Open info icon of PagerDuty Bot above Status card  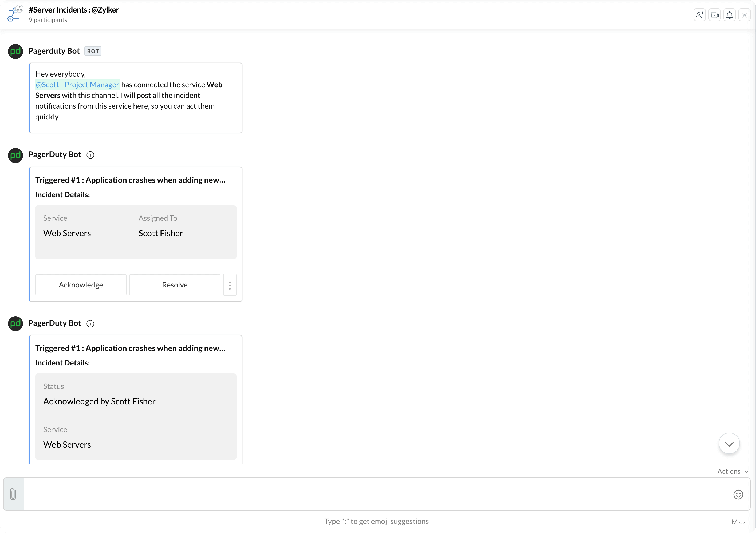tap(90, 324)
